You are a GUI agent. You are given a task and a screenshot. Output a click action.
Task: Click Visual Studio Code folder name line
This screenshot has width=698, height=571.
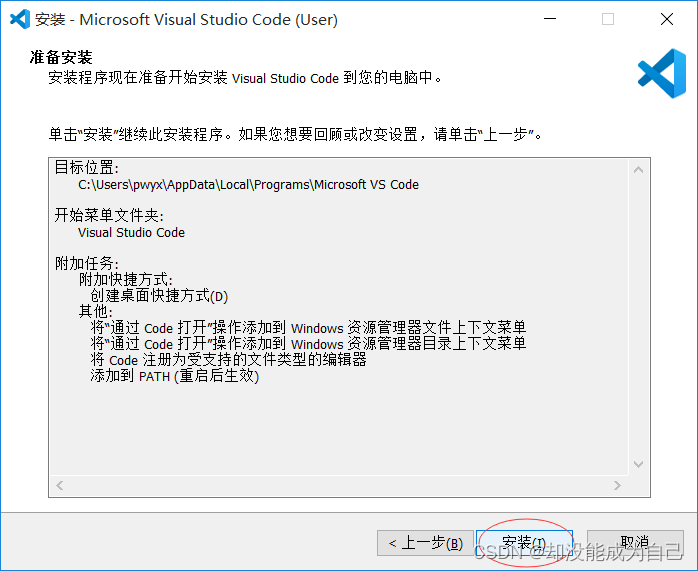pyautogui.click(x=131, y=233)
